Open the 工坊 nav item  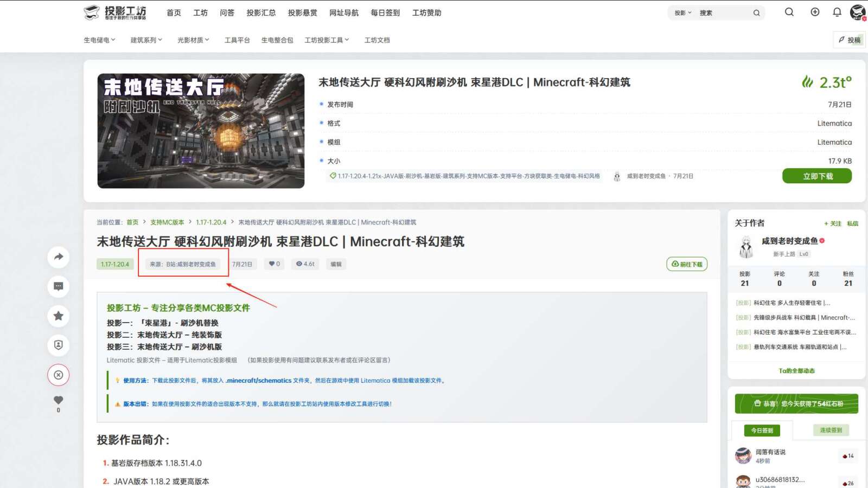pos(200,12)
